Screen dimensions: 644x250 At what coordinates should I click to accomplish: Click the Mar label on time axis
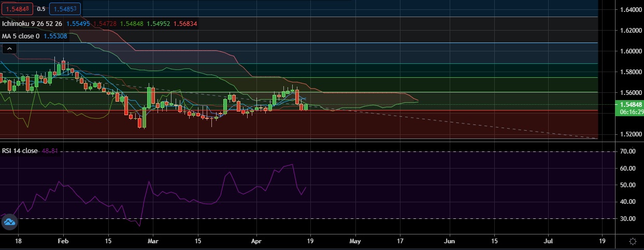(153, 241)
